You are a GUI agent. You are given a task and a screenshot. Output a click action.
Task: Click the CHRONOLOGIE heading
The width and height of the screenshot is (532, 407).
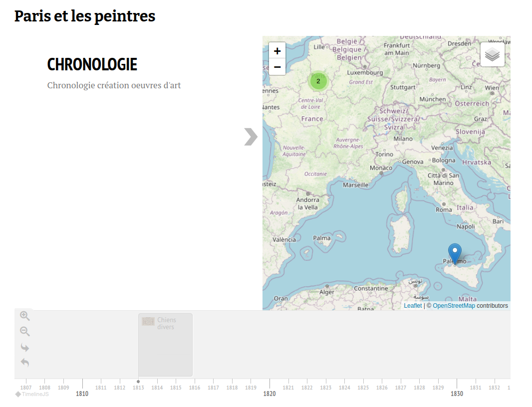point(92,64)
